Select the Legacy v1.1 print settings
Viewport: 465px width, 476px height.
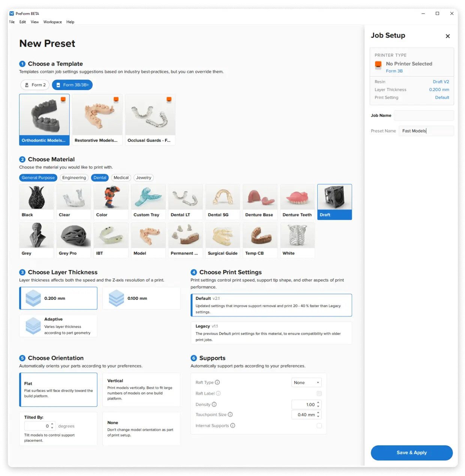point(271,333)
